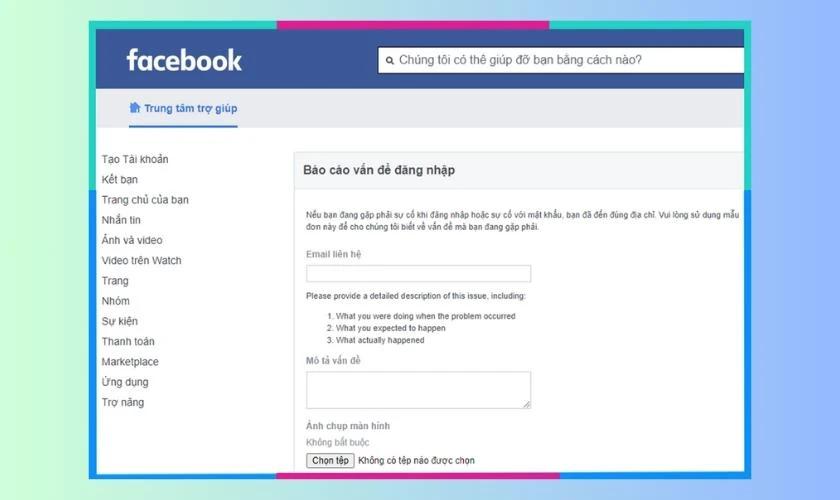Open Marketplace help topic
The width and height of the screenshot is (840, 500).
click(130, 362)
